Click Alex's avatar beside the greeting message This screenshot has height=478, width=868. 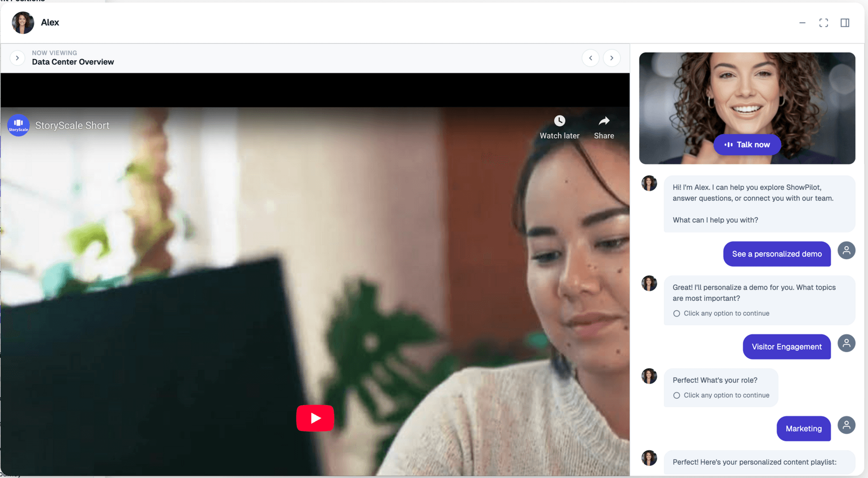click(649, 183)
